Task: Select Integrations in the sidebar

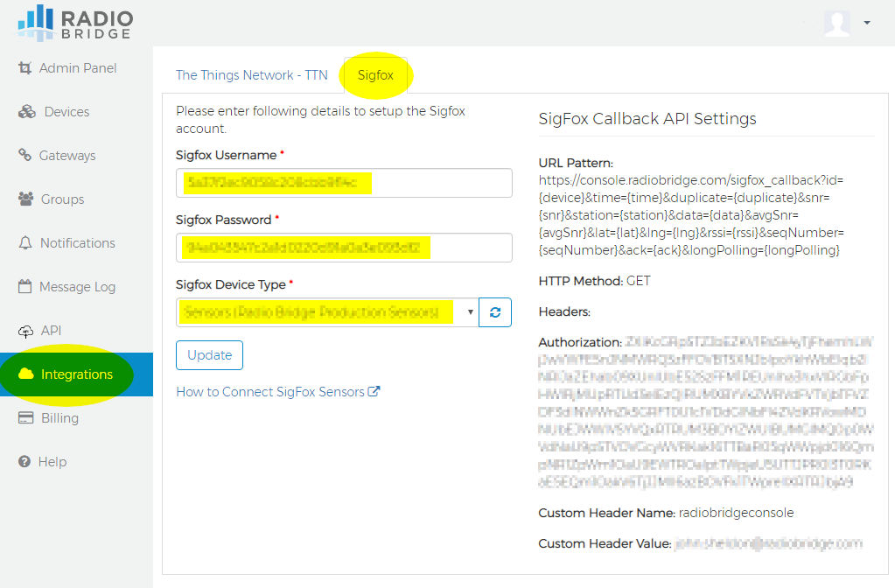Action: 76,374
